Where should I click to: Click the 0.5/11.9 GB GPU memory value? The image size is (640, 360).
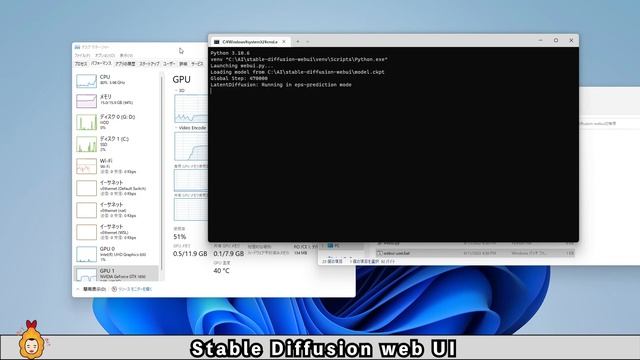(x=190, y=254)
